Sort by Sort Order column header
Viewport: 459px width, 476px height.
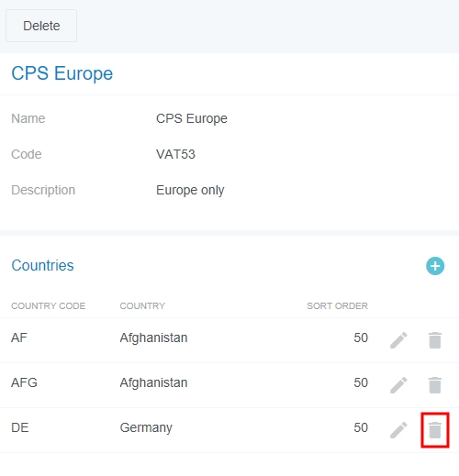click(337, 305)
